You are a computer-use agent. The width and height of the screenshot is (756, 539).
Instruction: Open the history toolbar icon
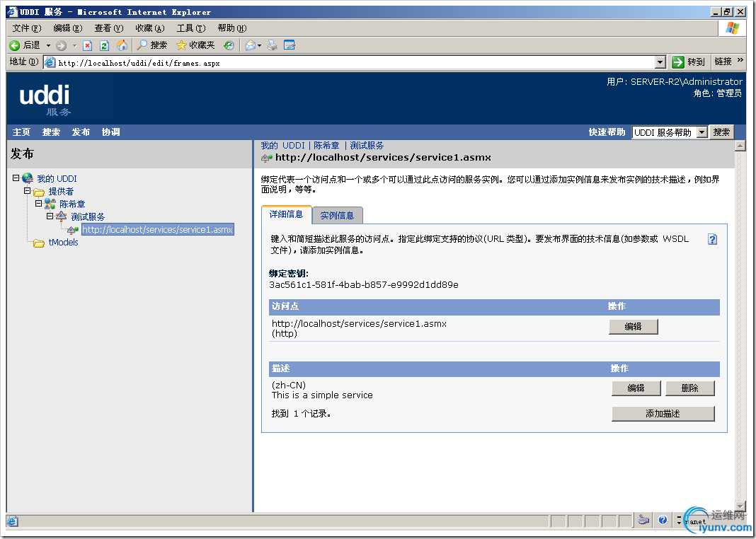coord(229,45)
